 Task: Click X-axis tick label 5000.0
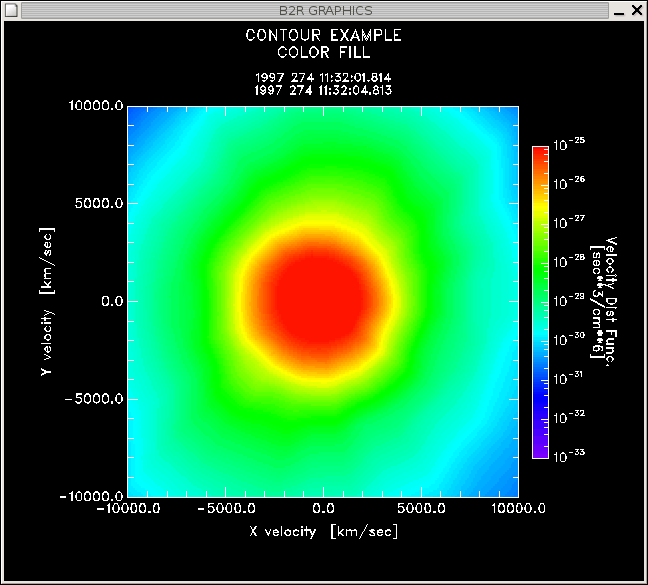pyautogui.click(x=422, y=509)
